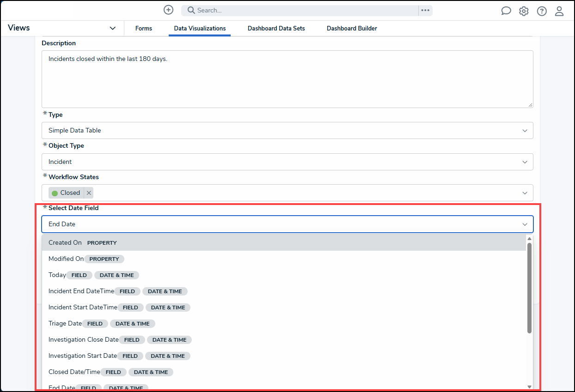Open the chat messages icon
575x392 pixels.
coord(506,11)
